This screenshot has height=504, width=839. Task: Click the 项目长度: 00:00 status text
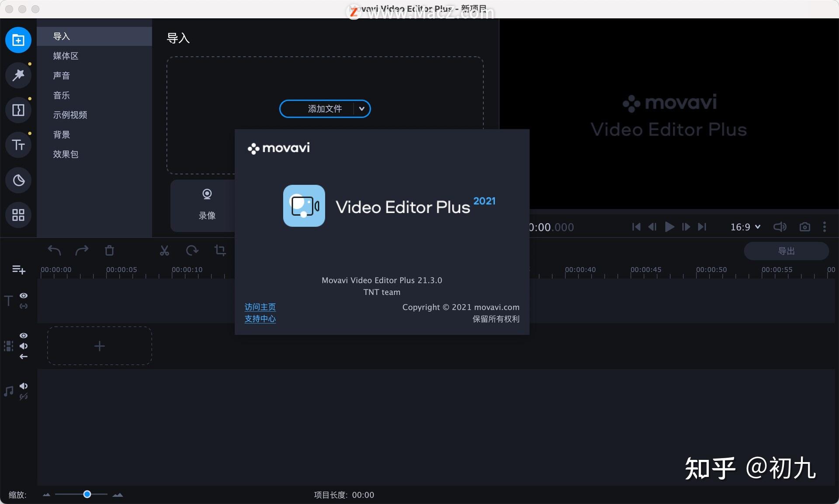pos(344,495)
